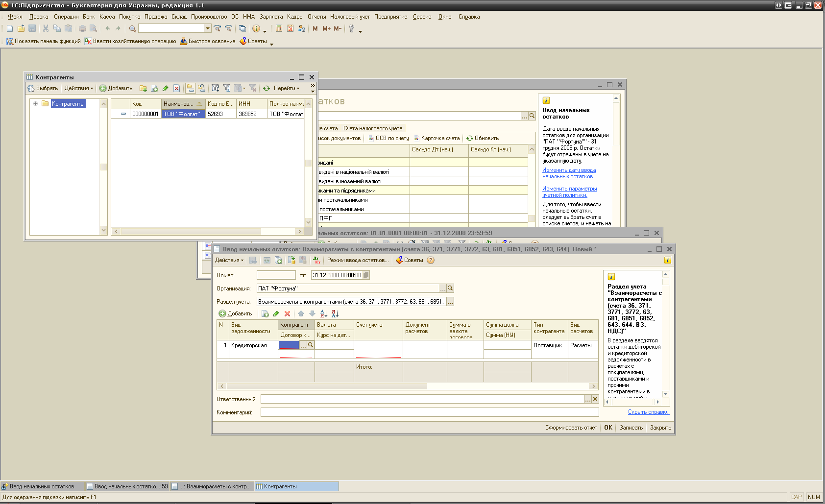Click Режим ввода остатков button

tap(358, 260)
